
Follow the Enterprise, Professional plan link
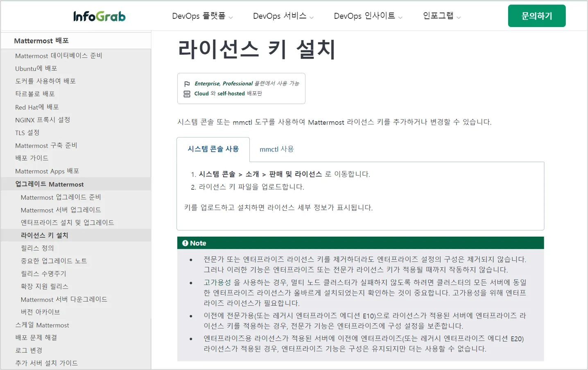[224, 83]
